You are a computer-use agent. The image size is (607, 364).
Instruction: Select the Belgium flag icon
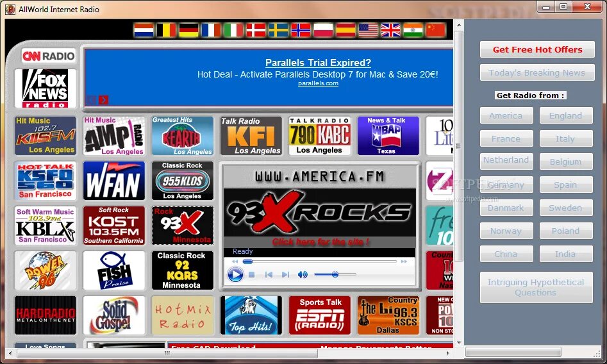coord(166,30)
